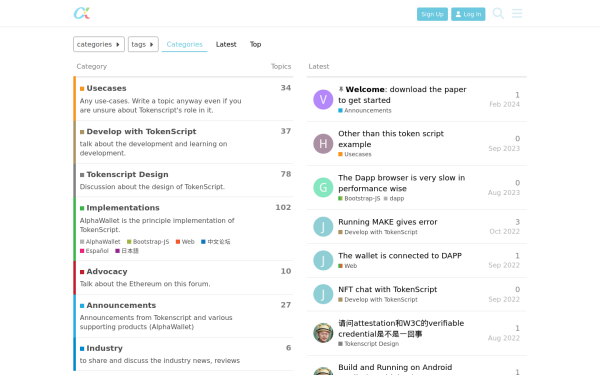Expand the categories dropdown
The image size is (600, 375).
click(99, 44)
